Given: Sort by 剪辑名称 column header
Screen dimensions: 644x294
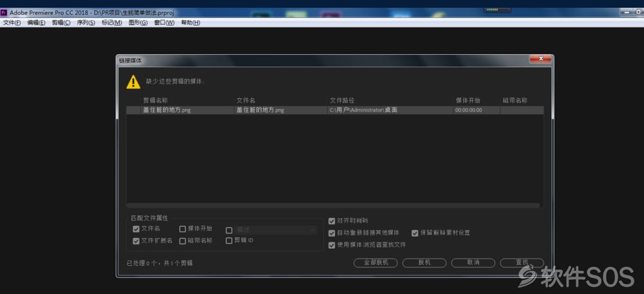Looking at the screenshot, I should click(x=155, y=101).
